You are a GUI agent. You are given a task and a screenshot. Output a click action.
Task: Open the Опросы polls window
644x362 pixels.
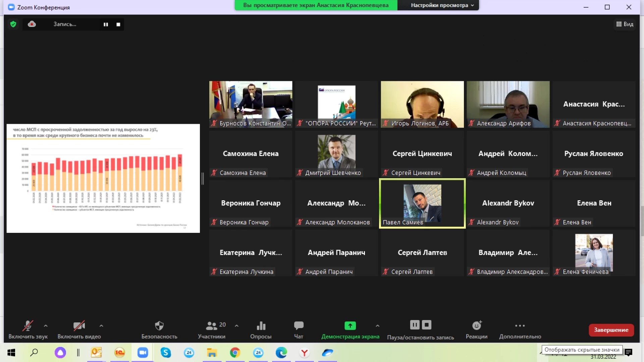click(x=261, y=330)
